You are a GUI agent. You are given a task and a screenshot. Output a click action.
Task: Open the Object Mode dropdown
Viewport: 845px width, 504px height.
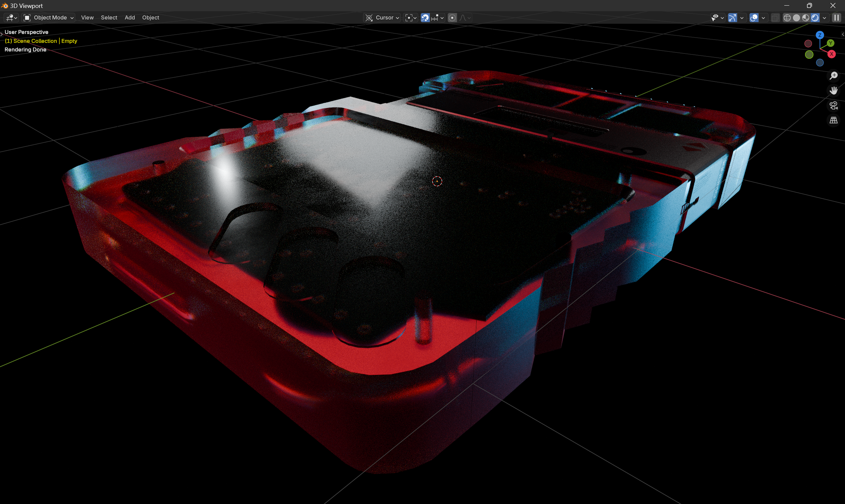coord(49,18)
